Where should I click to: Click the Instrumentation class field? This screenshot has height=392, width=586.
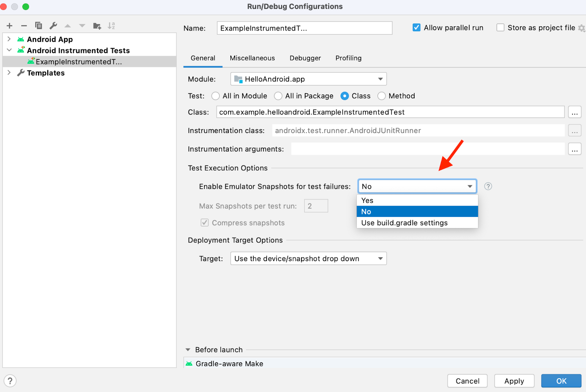[x=418, y=130]
